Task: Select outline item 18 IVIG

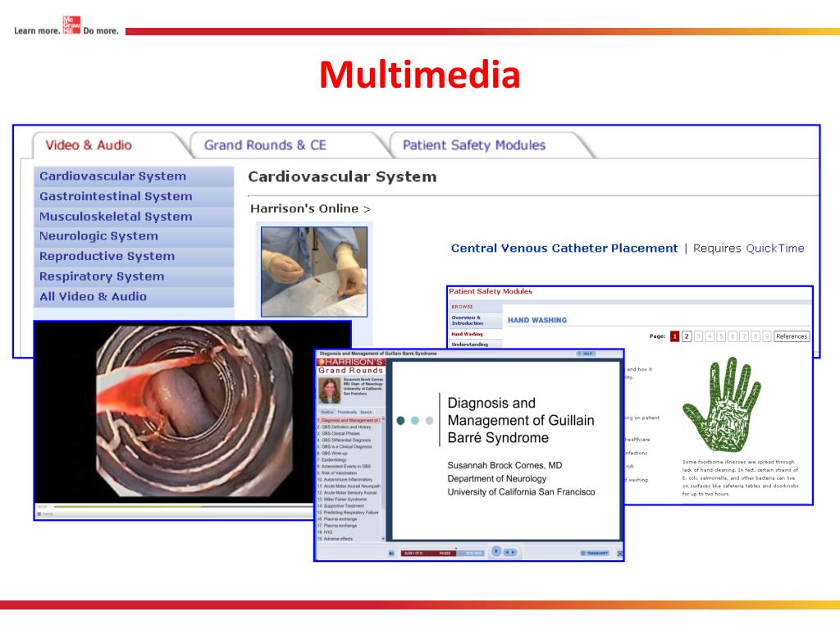Action: pos(325,532)
